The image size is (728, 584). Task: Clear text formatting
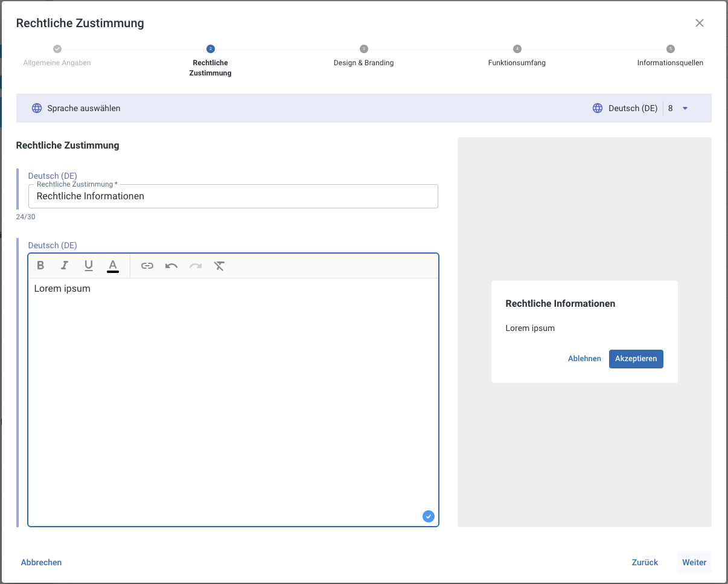coord(220,265)
